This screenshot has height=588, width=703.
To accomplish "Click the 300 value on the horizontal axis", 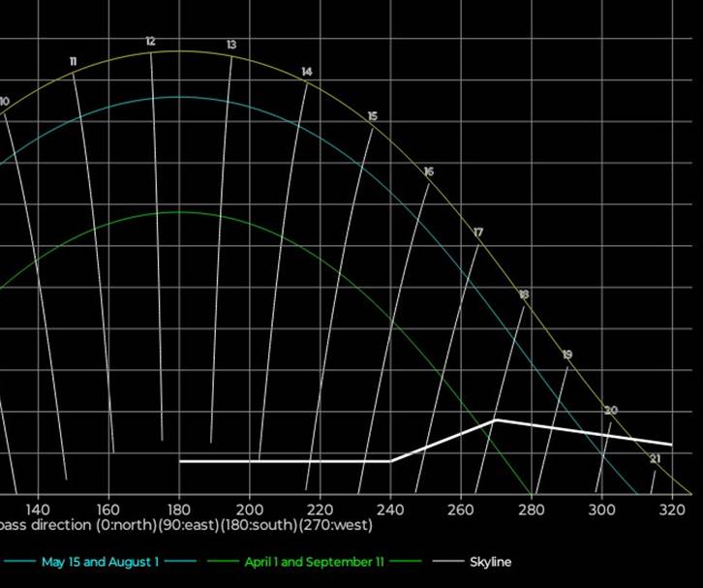I will (x=601, y=509).
